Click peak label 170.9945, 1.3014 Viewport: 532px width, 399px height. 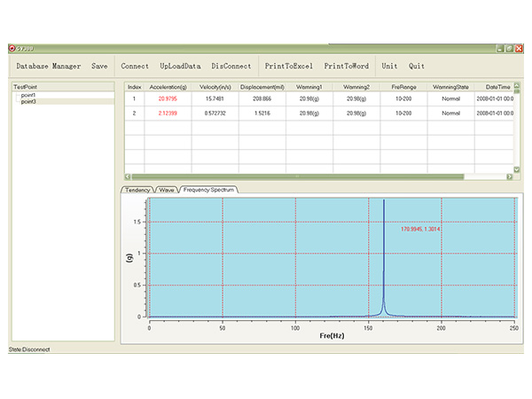click(x=420, y=229)
